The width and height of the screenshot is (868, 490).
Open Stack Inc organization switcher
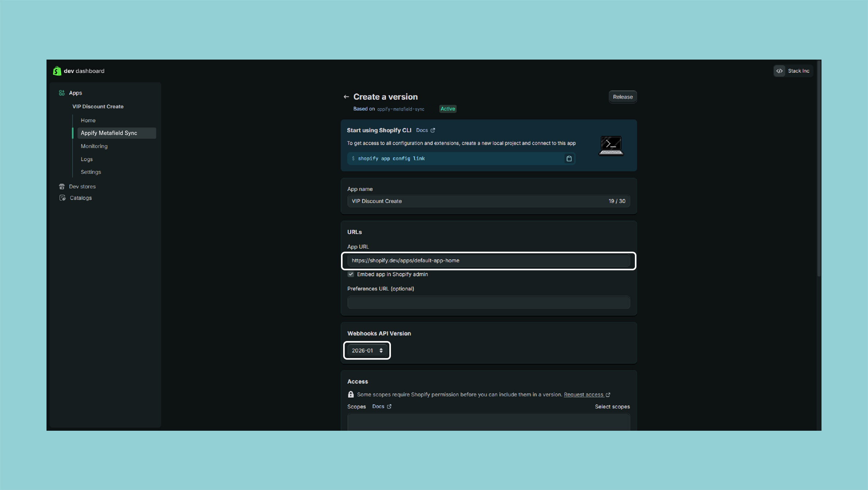pos(798,71)
